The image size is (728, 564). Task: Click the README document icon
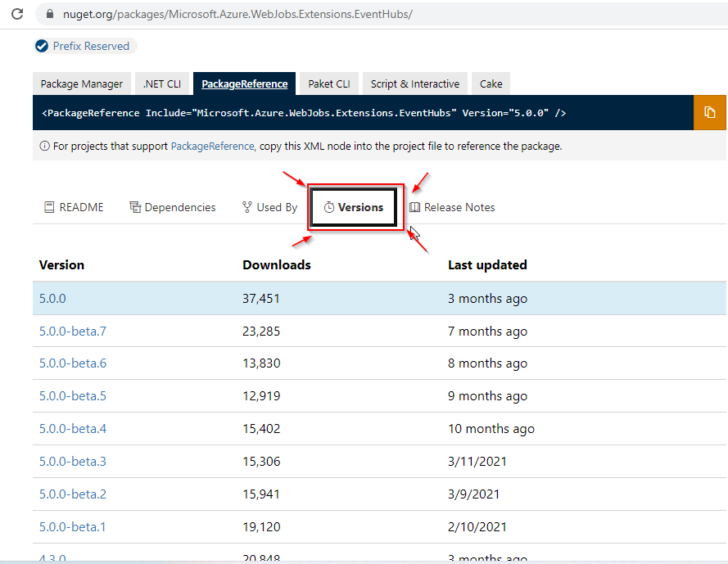(49, 207)
